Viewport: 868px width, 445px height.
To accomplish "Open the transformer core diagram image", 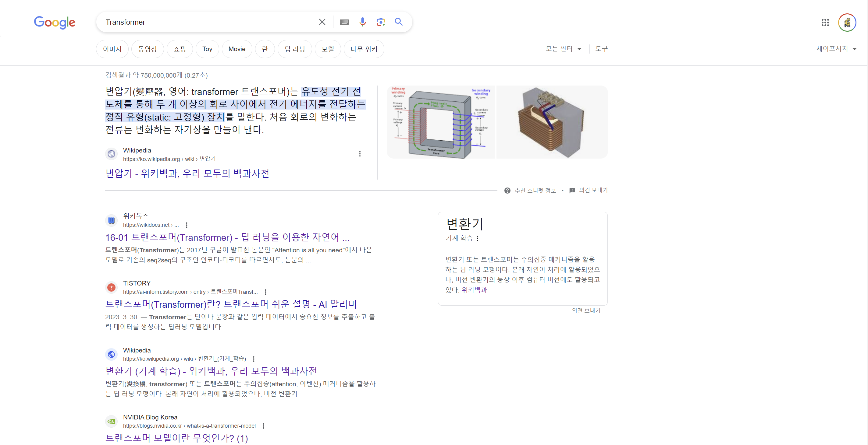I will (440, 122).
